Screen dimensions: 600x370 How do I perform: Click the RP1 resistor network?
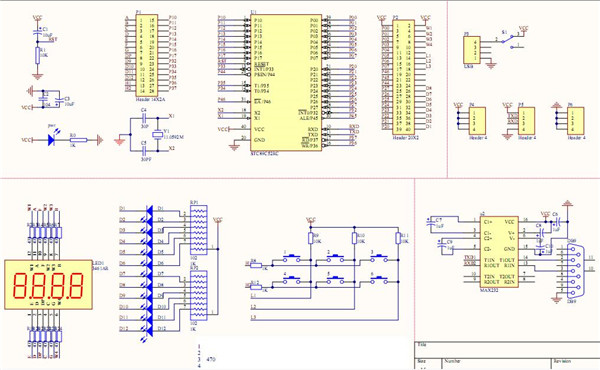pyautogui.click(x=199, y=230)
